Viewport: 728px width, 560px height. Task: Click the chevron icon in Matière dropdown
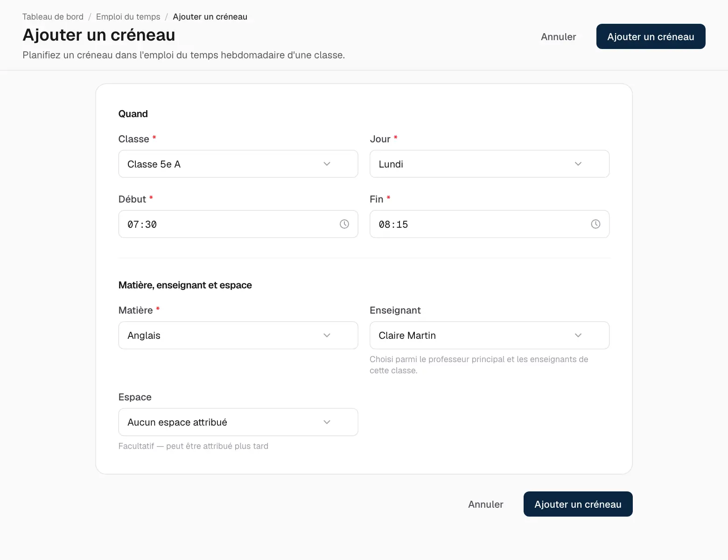(327, 335)
